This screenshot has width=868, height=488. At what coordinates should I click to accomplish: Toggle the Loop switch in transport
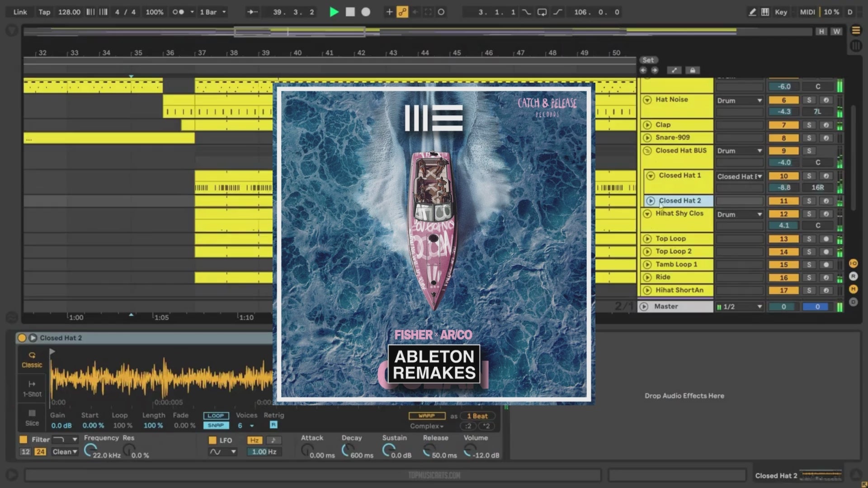(542, 12)
